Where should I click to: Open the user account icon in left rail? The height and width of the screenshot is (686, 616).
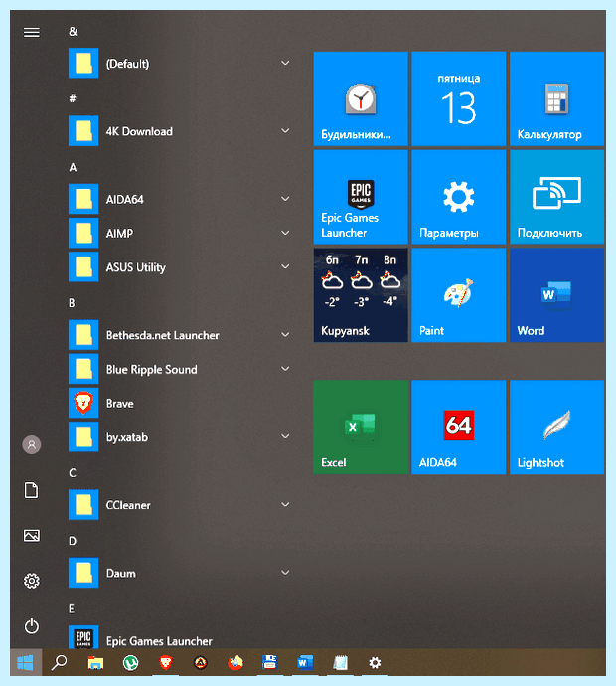click(x=32, y=445)
